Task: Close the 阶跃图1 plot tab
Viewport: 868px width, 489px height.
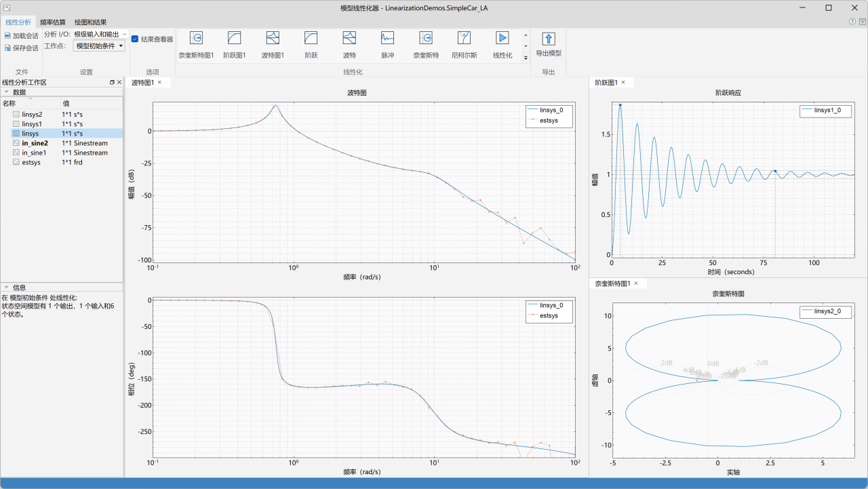Action: click(623, 82)
